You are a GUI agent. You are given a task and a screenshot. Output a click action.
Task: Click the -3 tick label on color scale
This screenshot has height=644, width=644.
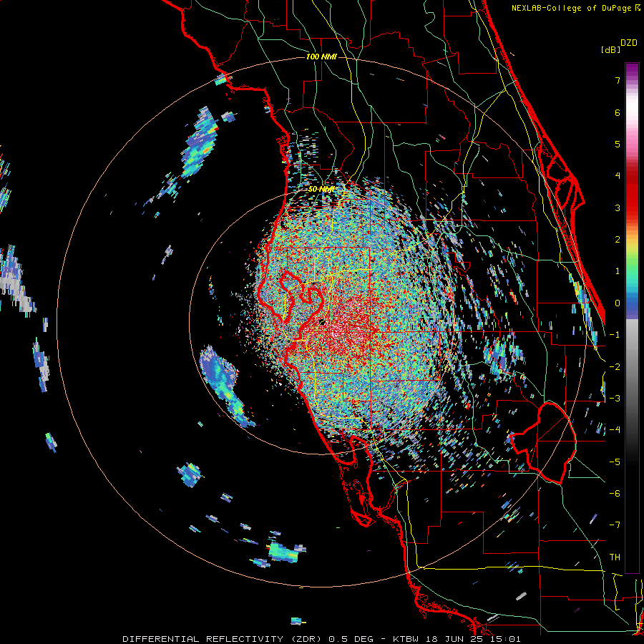(615, 399)
